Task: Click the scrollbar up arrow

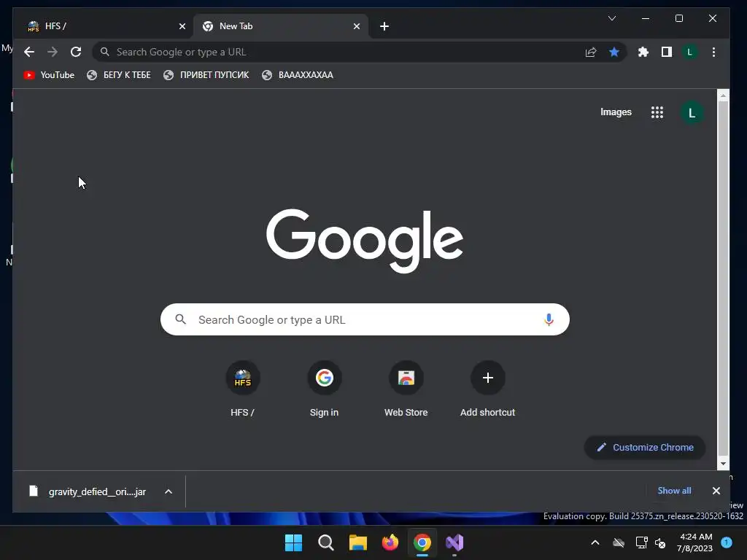Action: [723, 96]
